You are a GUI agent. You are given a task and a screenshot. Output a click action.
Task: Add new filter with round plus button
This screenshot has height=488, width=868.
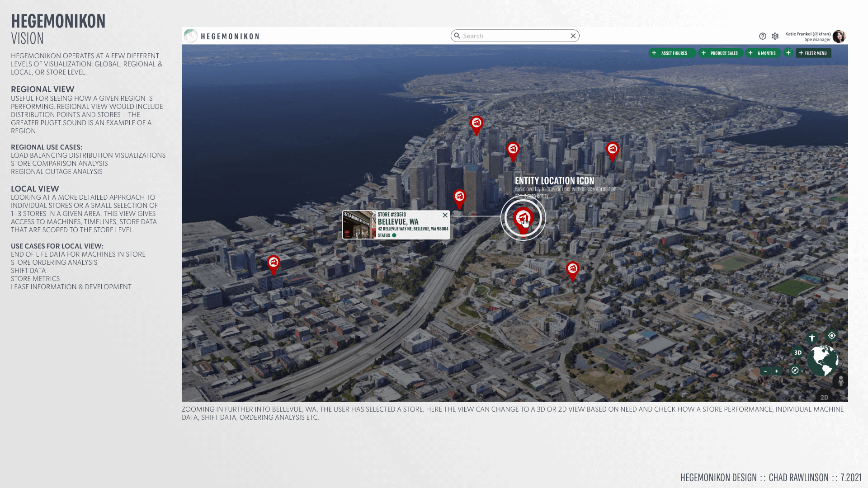coord(788,53)
